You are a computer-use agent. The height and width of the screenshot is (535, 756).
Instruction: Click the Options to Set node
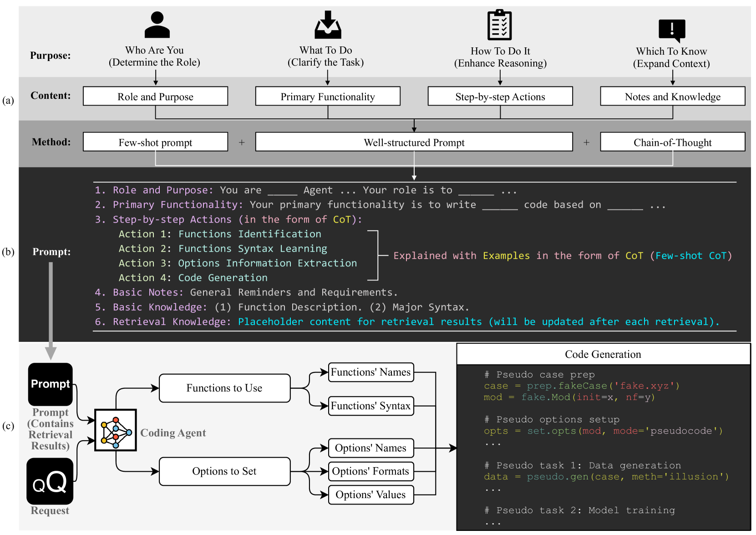224,471
